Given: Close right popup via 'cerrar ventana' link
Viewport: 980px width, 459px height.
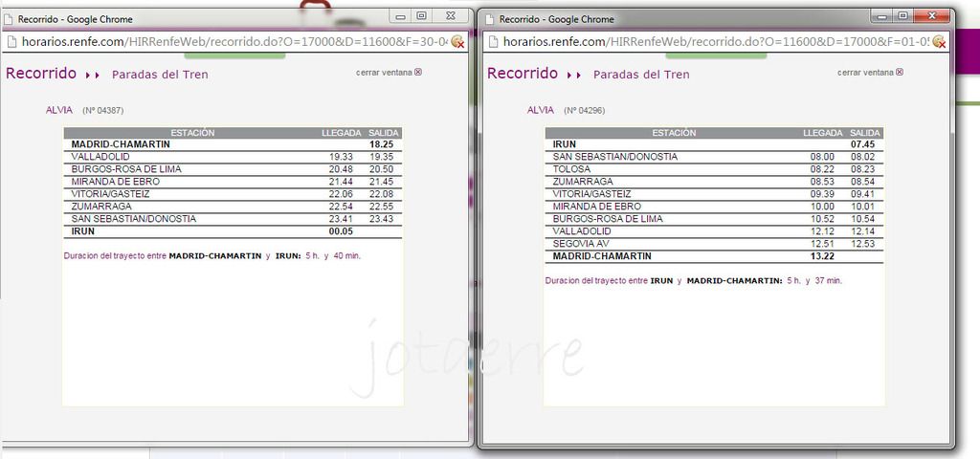Looking at the screenshot, I should coord(870,73).
